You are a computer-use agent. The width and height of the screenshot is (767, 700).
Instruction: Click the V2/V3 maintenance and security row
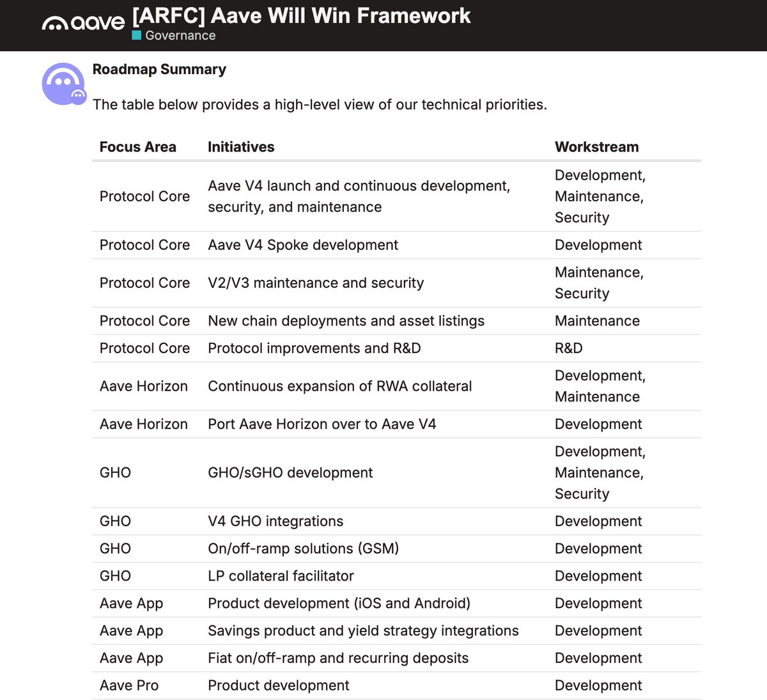(x=316, y=283)
